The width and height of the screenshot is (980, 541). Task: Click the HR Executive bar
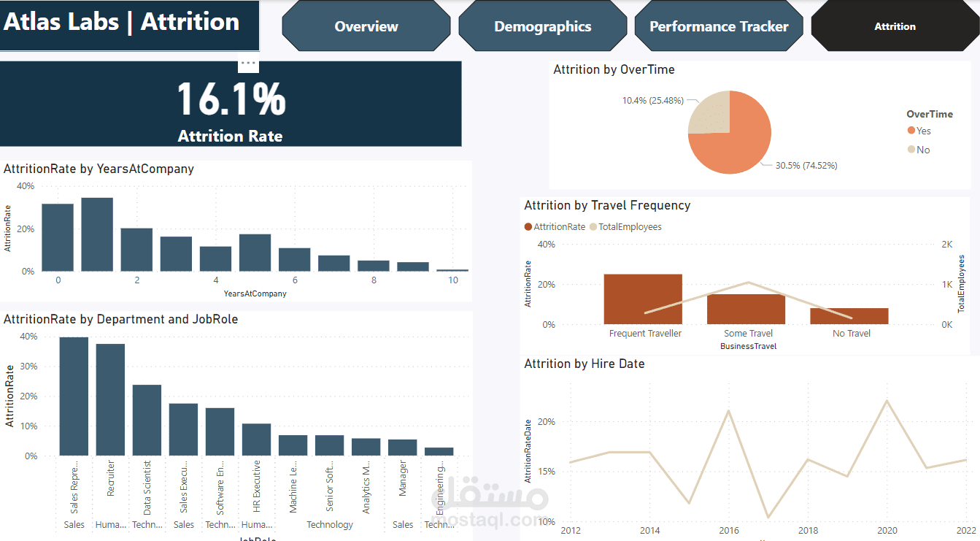[x=256, y=440]
